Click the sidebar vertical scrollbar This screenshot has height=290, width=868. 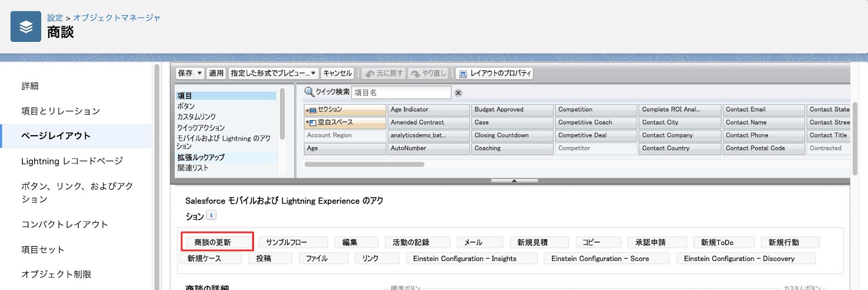pos(157,177)
